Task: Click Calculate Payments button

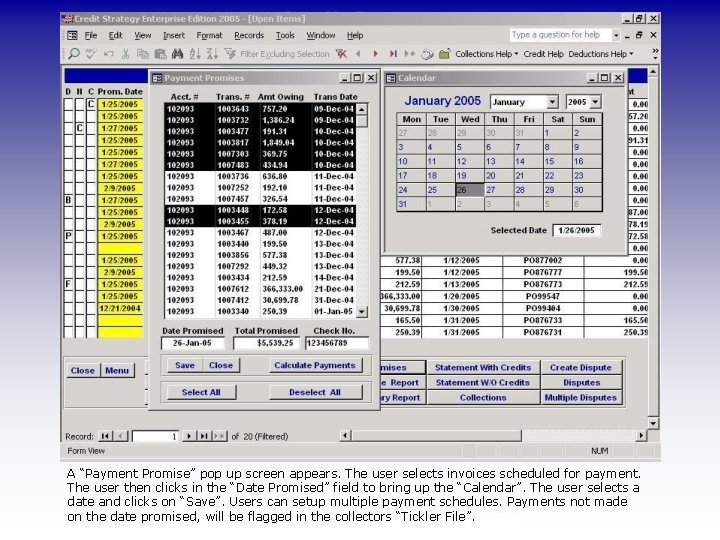Action: click(x=315, y=365)
